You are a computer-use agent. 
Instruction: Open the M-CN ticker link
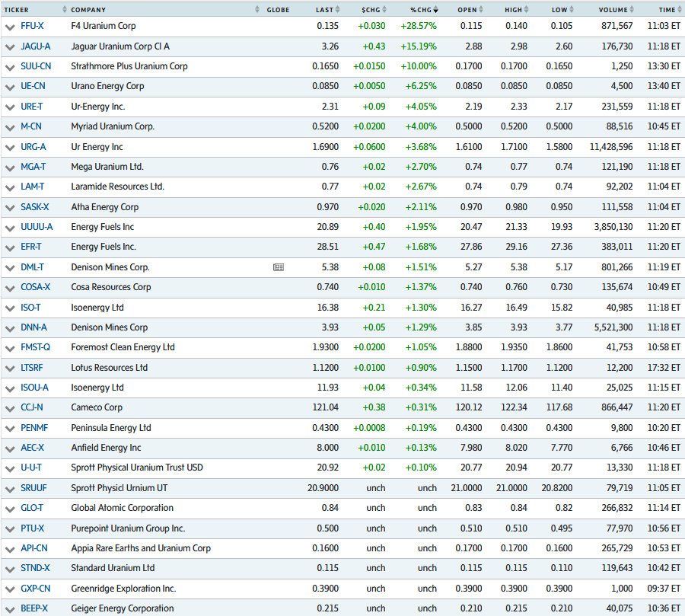[31, 126]
